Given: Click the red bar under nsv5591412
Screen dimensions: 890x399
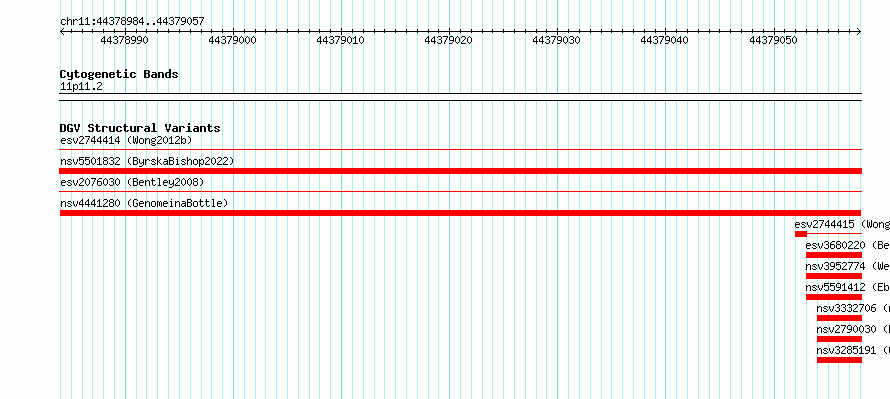Looking at the screenshot, I should [834, 297].
